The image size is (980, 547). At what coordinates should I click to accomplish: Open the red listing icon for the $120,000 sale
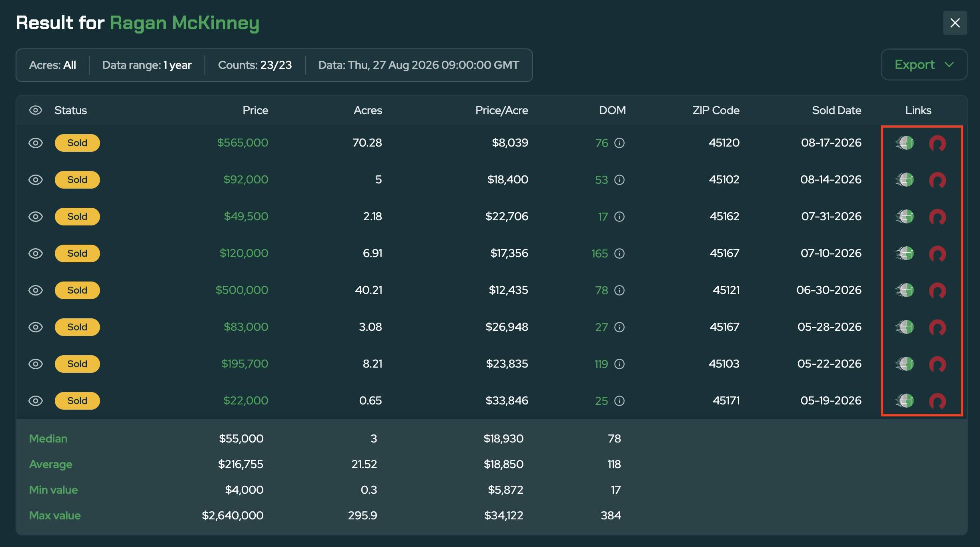tap(937, 253)
